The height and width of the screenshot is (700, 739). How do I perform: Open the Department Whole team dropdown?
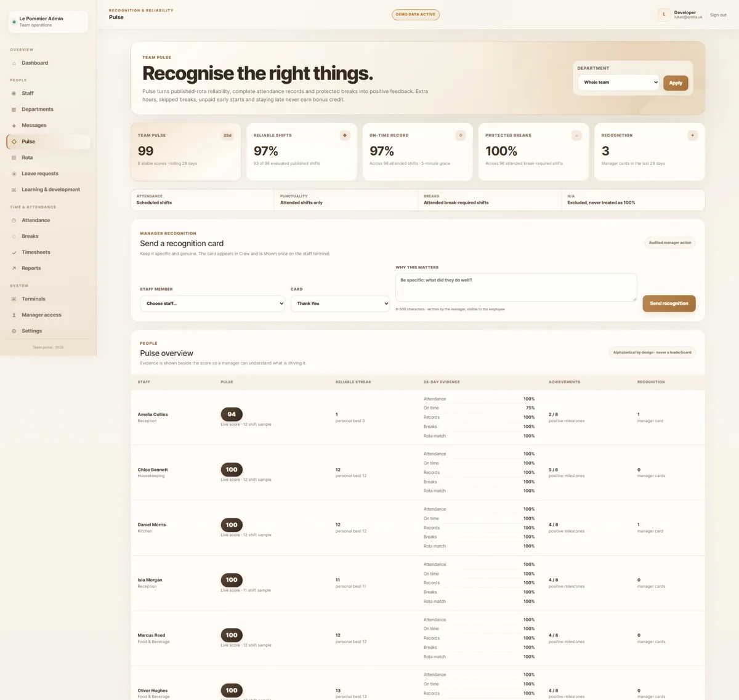click(x=618, y=82)
